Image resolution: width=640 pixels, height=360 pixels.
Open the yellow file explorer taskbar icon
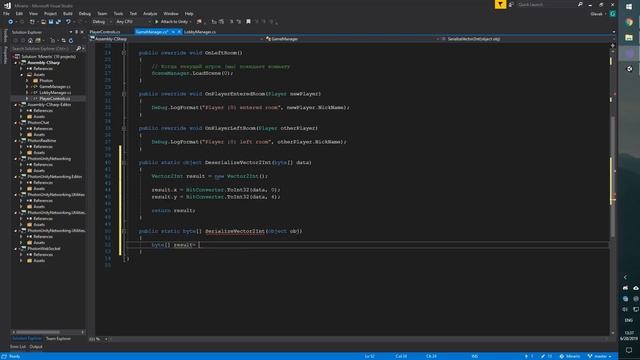point(629,38)
